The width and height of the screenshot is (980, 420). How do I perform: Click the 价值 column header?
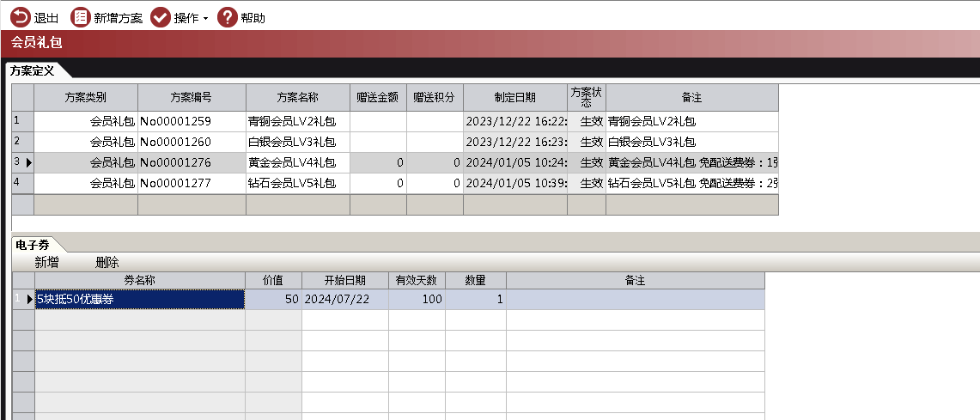coord(273,281)
